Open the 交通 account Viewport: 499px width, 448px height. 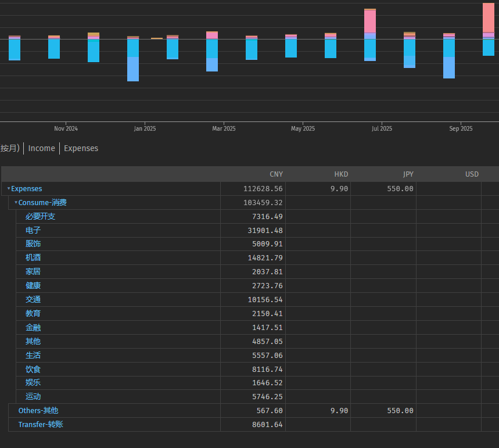[33, 300]
